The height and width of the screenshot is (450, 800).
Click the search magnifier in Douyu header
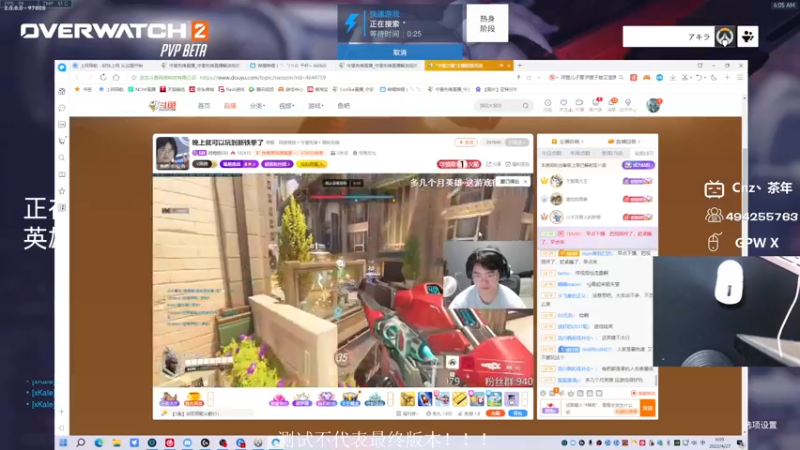coord(526,106)
